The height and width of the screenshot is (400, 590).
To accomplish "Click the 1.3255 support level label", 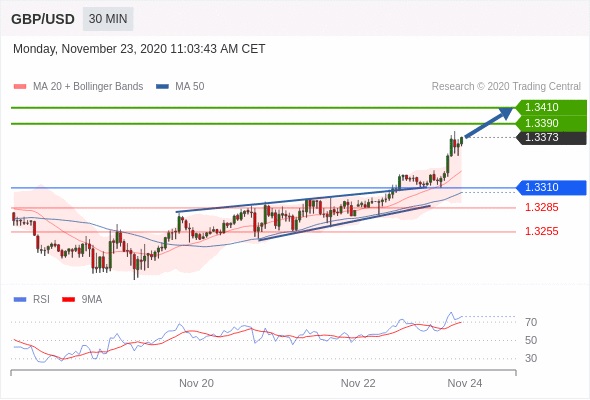I will [x=542, y=231].
